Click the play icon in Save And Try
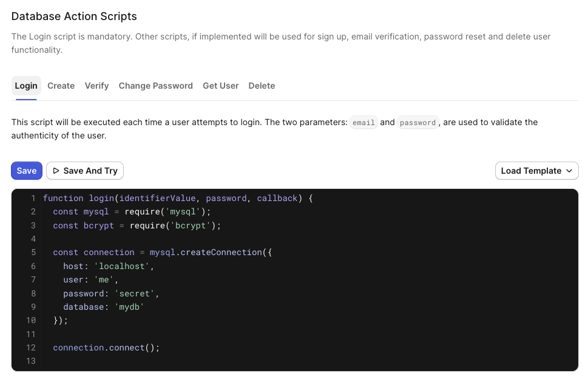 56,171
